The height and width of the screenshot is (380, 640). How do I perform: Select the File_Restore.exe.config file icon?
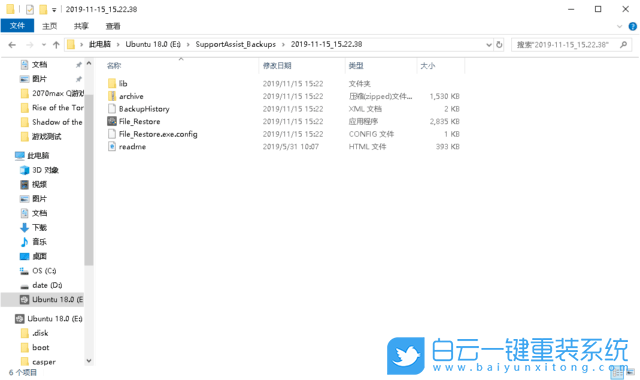click(x=112, y=134)
